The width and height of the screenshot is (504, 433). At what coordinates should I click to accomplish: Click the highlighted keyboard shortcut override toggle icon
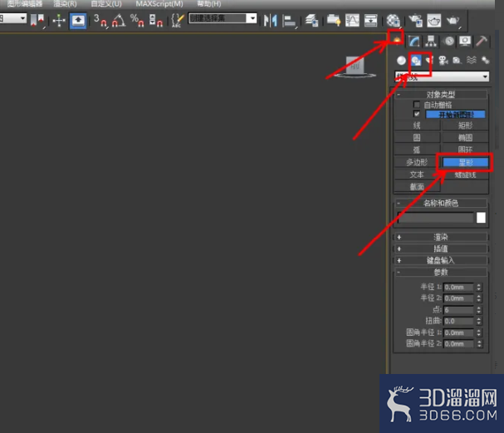[x=78, y=21]
